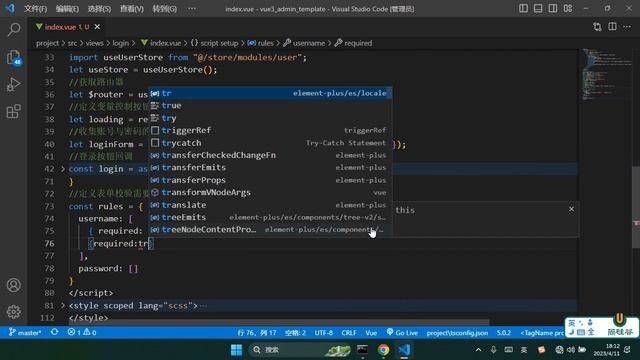Toggle secondary sidebar layout icon
Image resolution: width=640 pixels, height=360 pixels.
click(x=553, y=8)
